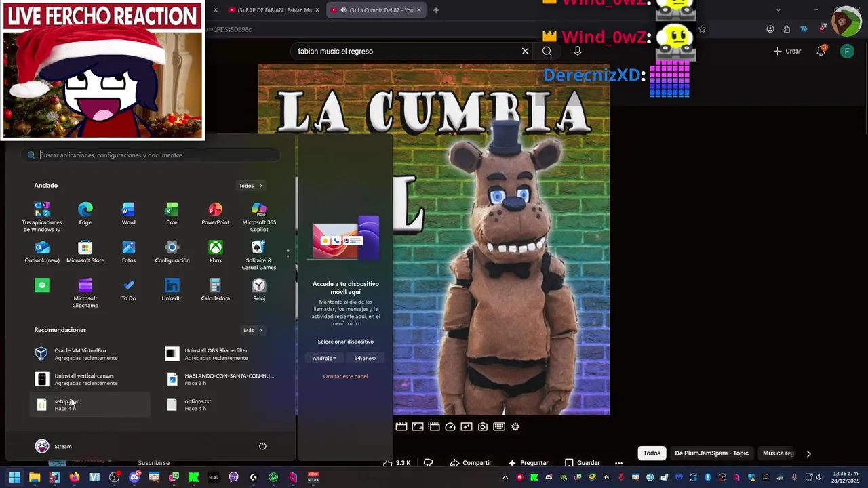Screen dimensions: 868x488
Task: Open options.txt recent file
Action: click(x=220, y=405)
